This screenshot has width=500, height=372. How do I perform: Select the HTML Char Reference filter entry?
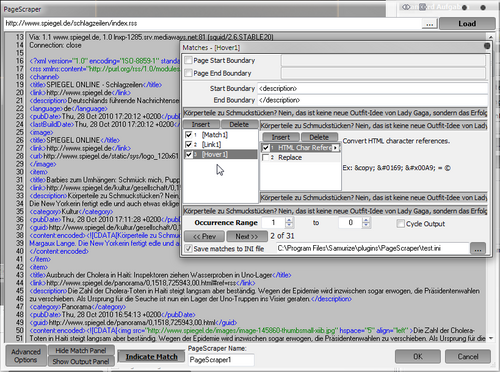[x=305, y=148]
